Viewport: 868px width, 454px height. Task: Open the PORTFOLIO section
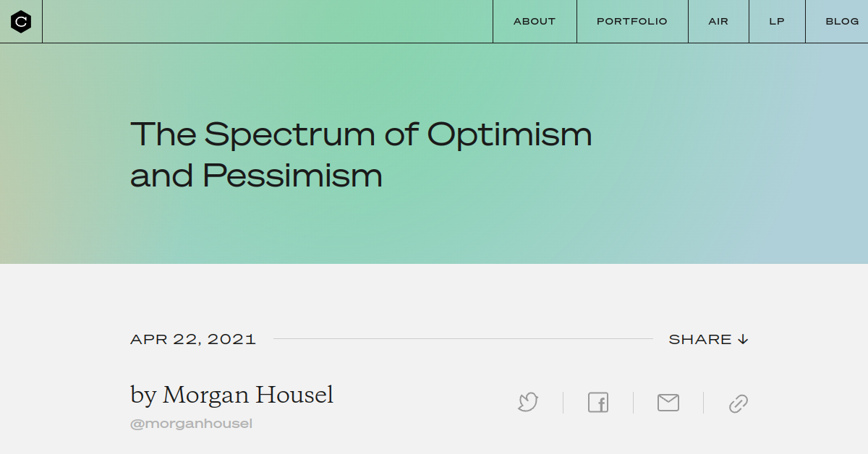click(x=631, y=21)
